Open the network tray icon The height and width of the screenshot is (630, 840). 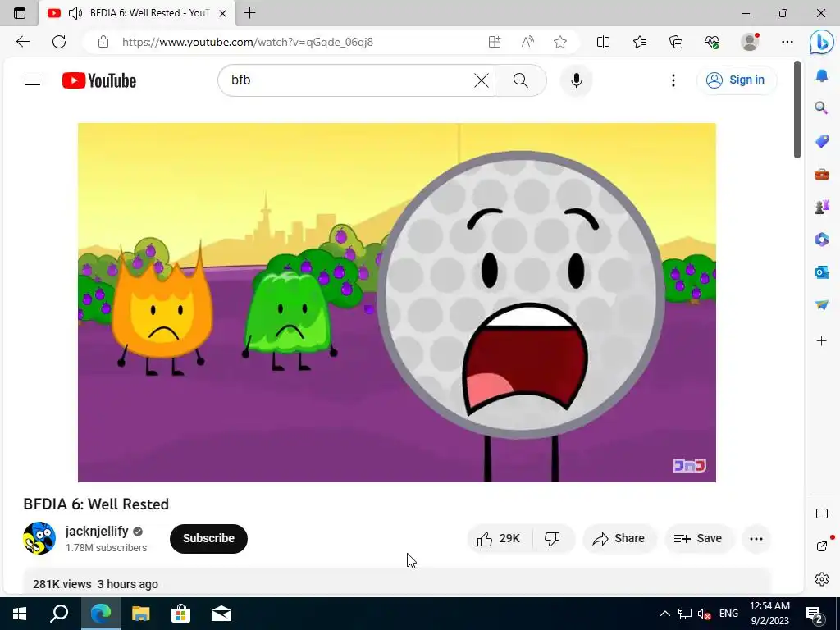pos(685,614)
